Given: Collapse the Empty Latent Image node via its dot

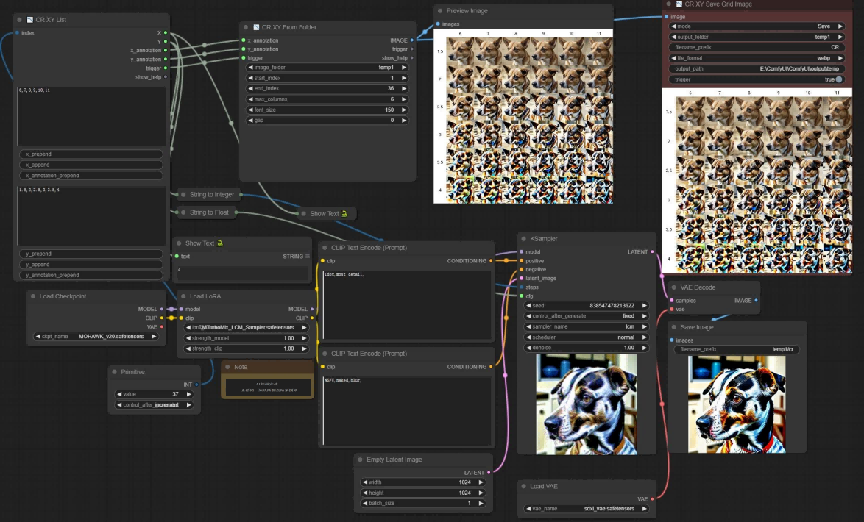Looking at the screenshot, I should 360,460.
